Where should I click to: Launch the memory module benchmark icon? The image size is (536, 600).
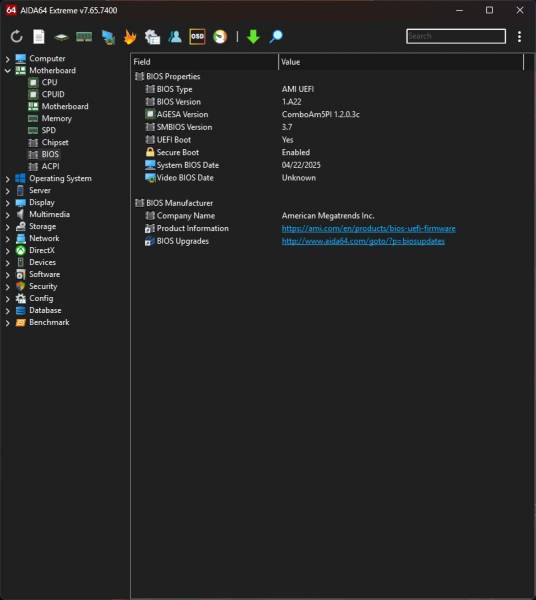[84, 37]
